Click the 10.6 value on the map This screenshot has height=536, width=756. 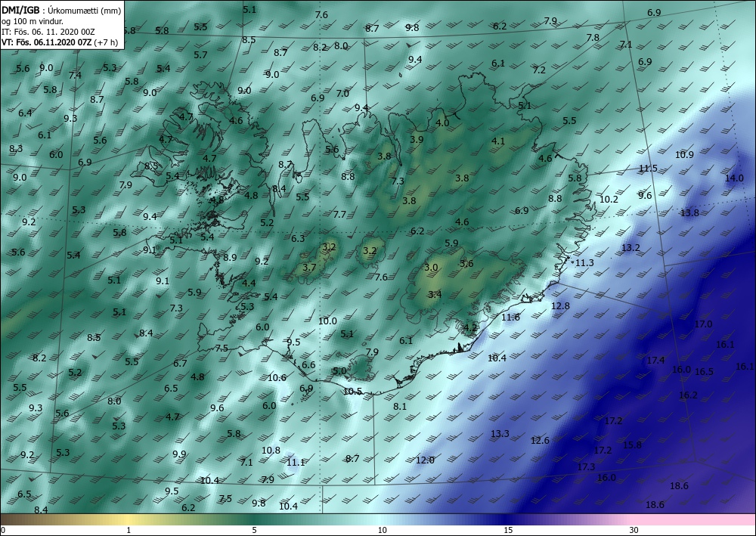277,377
